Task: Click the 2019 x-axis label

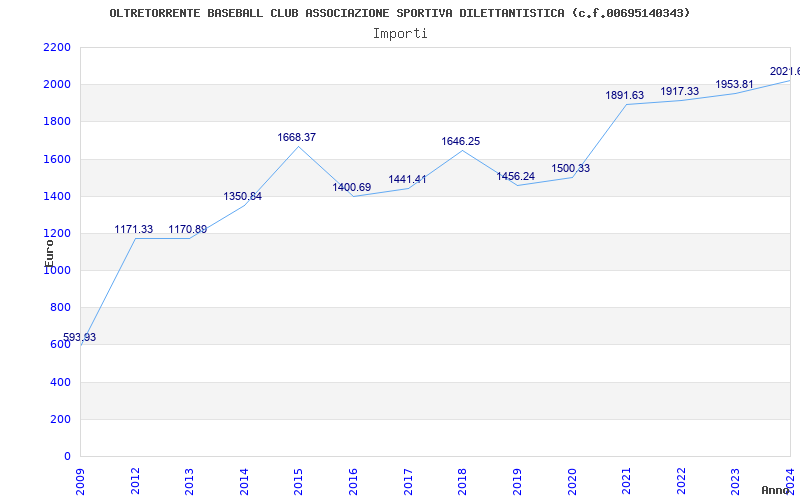Action: pos(517,482)
